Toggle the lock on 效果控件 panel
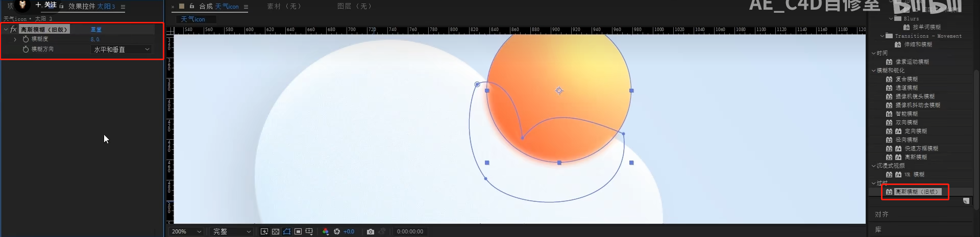The width and height of the screenshot is (980, 237). pyautogui.click(x=62, y=7)
